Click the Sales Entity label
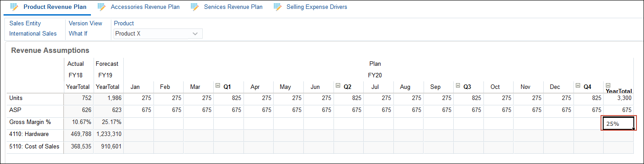This screenshot has width=644, height=164. click(25, 23)
